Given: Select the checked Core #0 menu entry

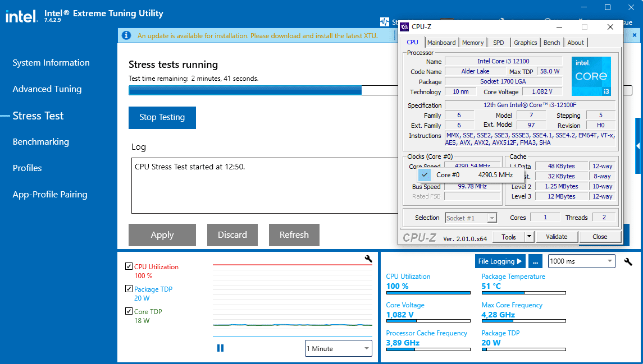Looking at the screenshot, I should 471,175.
